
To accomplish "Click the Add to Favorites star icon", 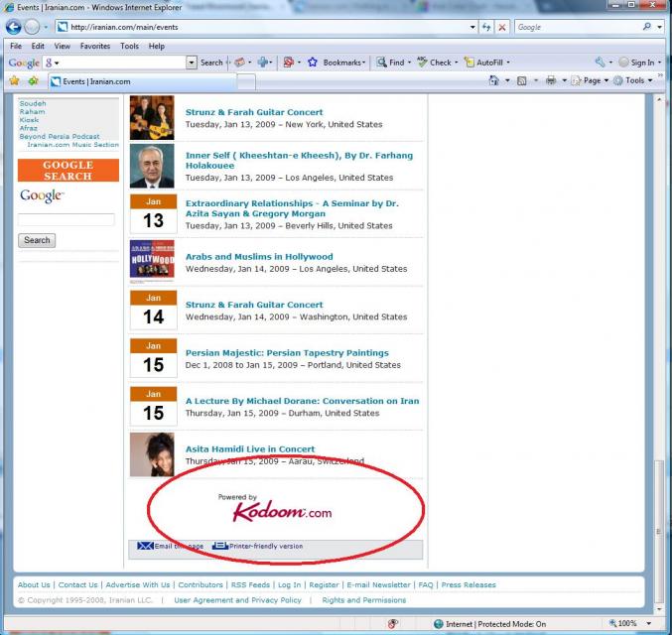I will tap(33, 80).
